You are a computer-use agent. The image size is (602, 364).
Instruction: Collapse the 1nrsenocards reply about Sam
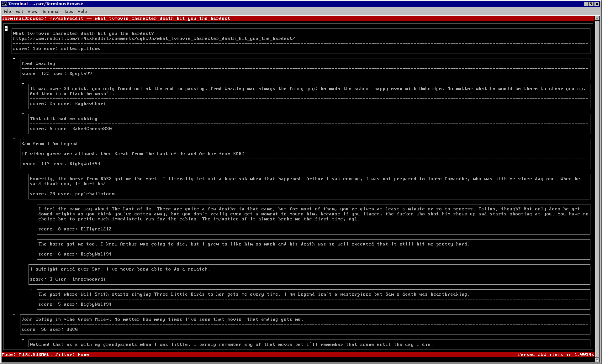23,264
